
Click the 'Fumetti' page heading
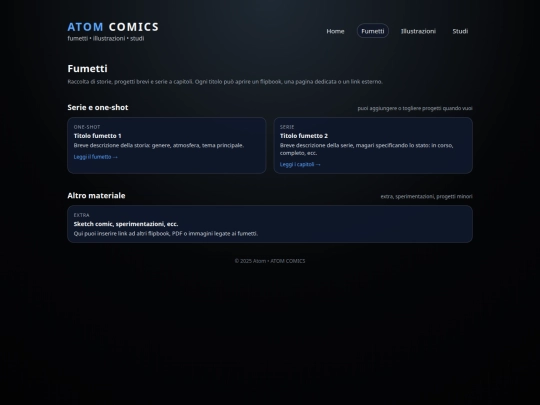click(87, 69)
